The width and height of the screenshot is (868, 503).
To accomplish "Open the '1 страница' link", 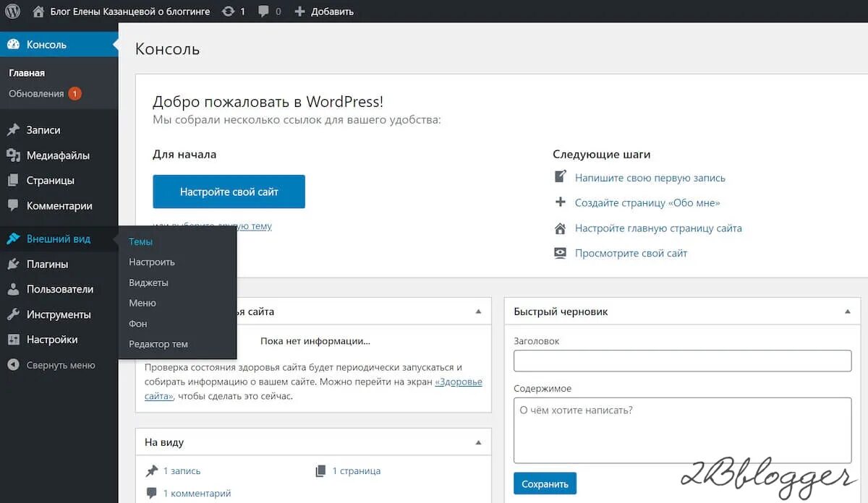I will point(357,471).
